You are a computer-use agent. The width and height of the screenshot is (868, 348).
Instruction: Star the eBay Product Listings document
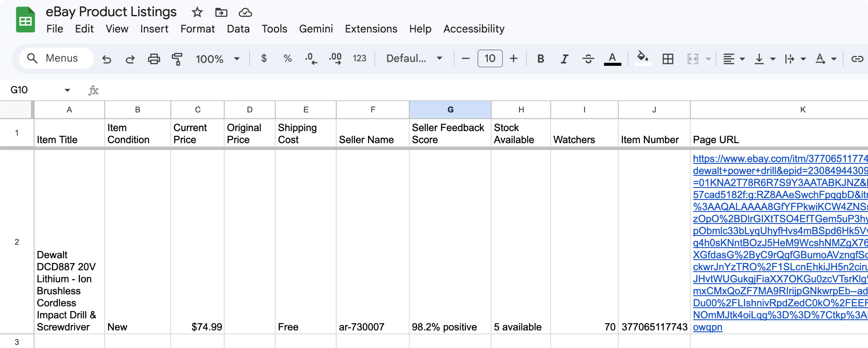tap(197, 12)
